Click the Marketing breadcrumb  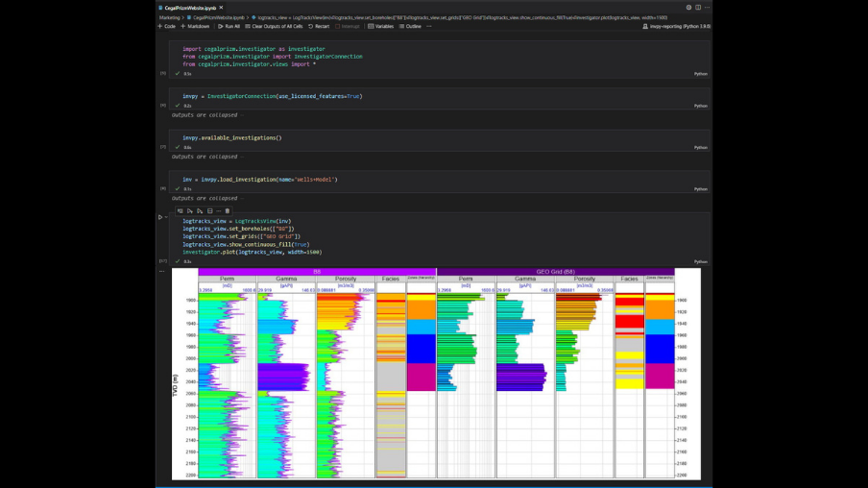click(x=169, y=17)
